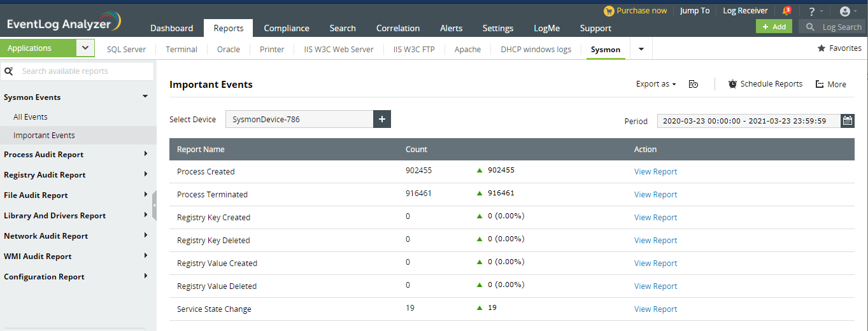Add a device with the plus button

[x=382, y=119]
